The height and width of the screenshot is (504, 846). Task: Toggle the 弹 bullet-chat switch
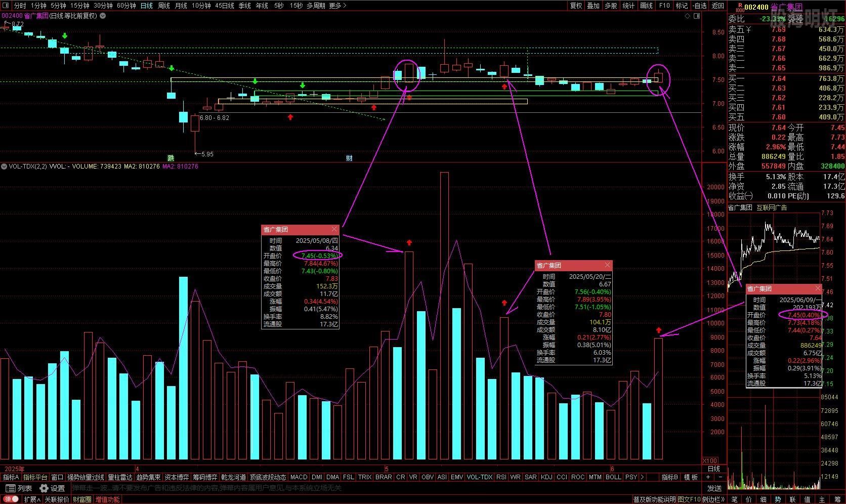(x=11, y=499)
